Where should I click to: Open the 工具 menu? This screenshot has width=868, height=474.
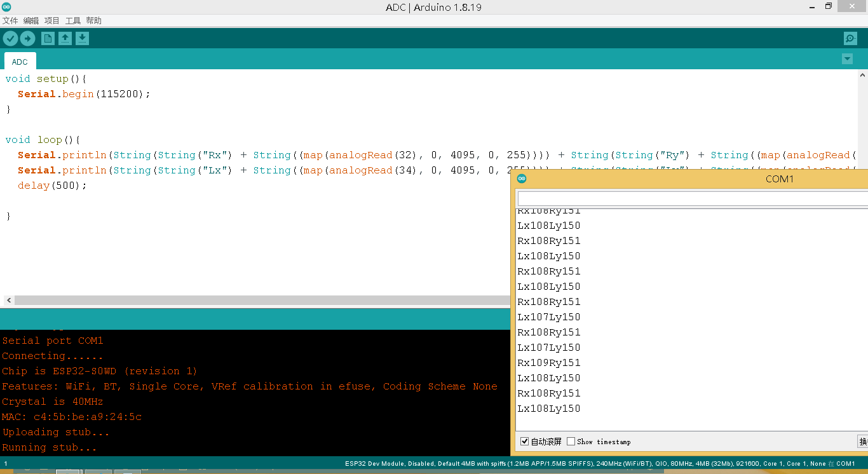(73, 21)
